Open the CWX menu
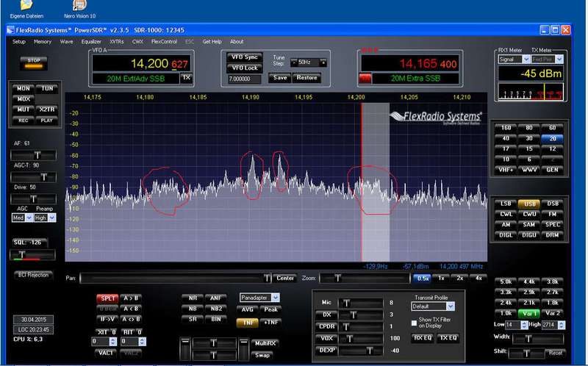The width and height of the screenshot is (588, 366). point(137,42)
